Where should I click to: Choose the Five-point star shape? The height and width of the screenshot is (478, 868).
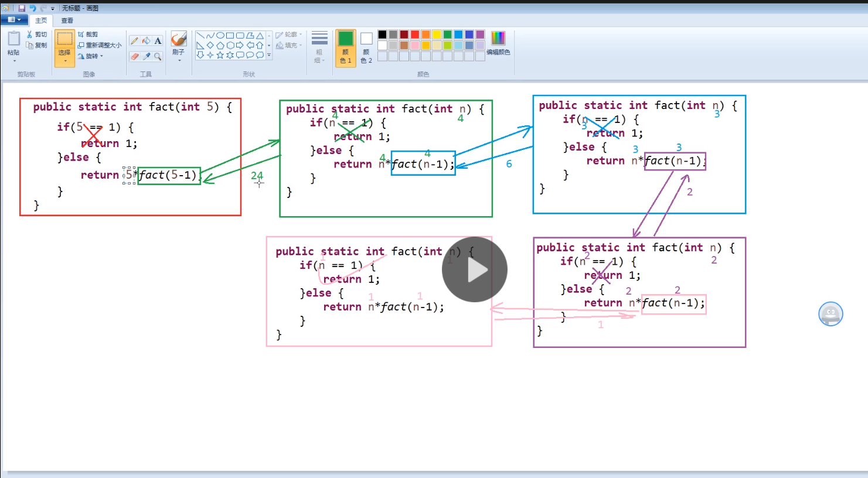click(220, 55)
